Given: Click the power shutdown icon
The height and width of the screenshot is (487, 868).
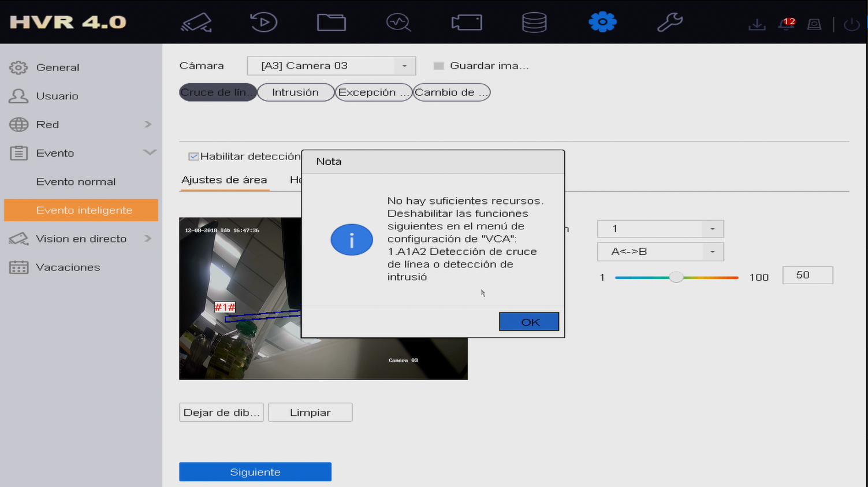Looking at the screenshot, I should click(x=852, y=24).
